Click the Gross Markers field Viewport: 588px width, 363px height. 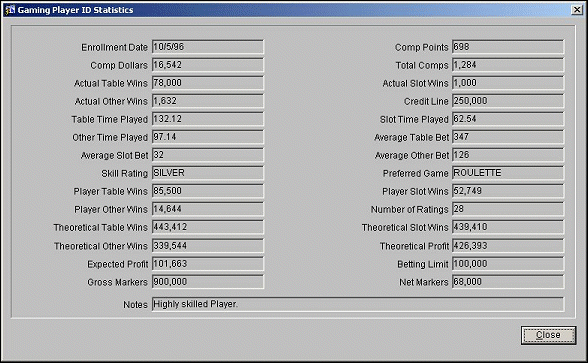point(208,282)
